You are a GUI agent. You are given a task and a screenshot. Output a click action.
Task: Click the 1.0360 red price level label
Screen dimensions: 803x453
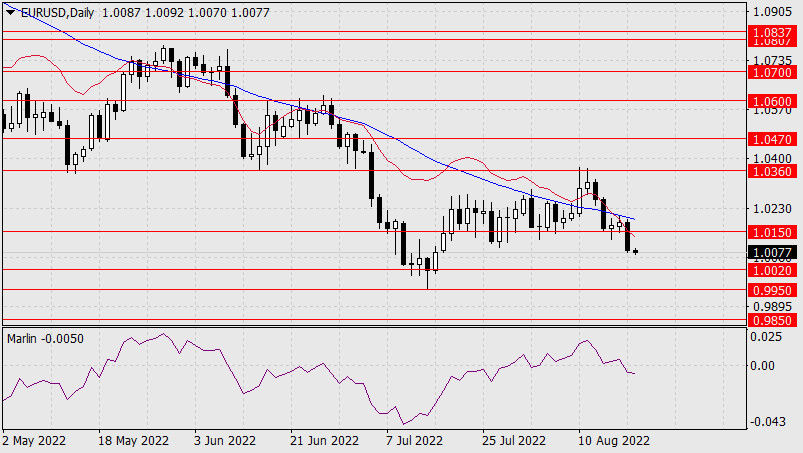tap(772, 171)
